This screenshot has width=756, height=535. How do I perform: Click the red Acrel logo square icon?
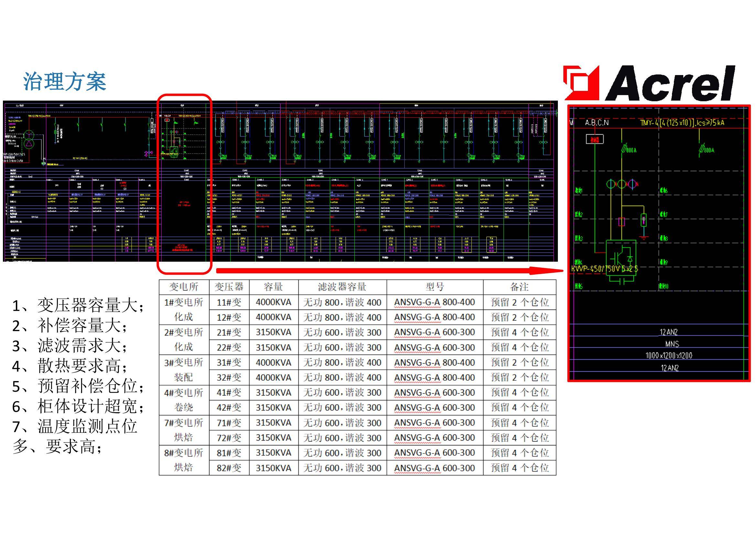click(581, 82)
